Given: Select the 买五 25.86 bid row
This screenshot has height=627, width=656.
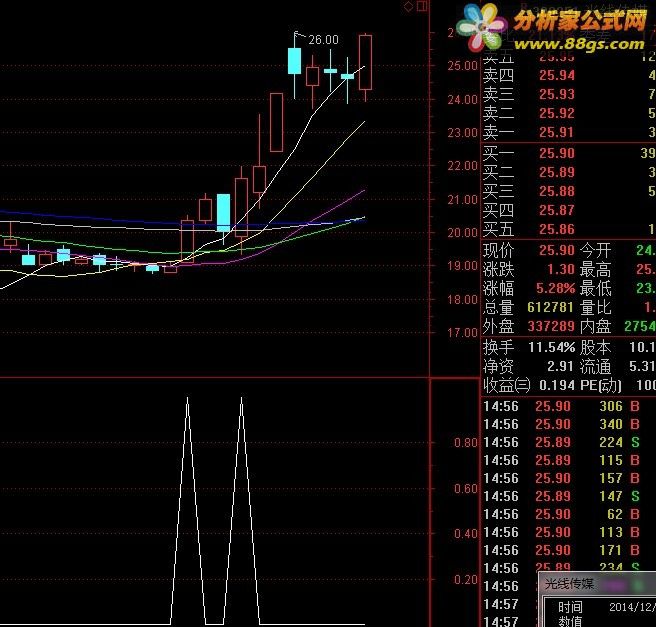Looking at the screenshot, I should coord(569,229).
